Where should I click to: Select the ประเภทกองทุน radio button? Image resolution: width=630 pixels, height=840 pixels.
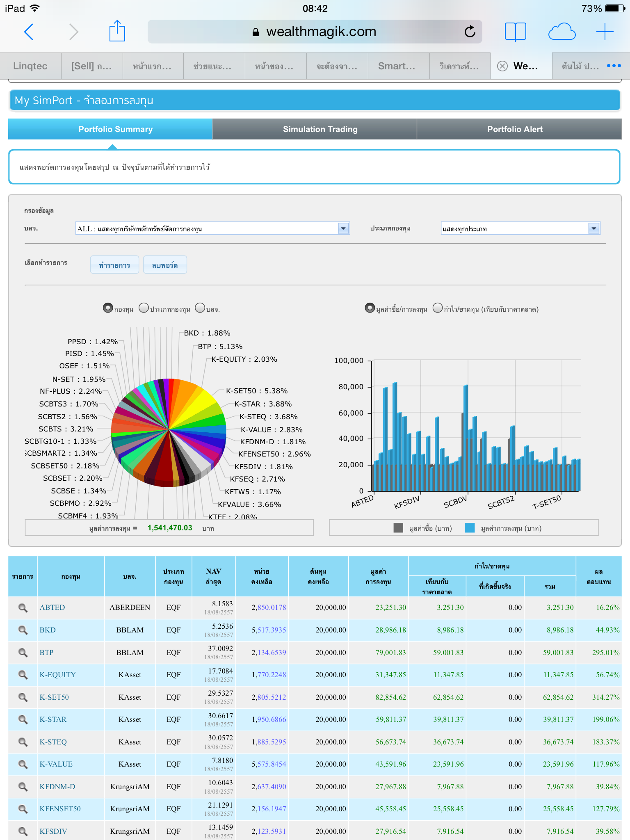pyautogui.click(x=144, y=308)
